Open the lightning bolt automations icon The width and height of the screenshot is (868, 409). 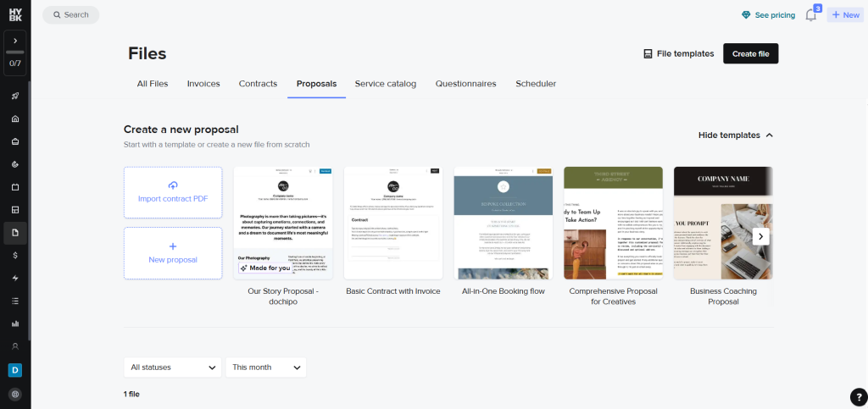pyautogui.click(x=15, y=278)
